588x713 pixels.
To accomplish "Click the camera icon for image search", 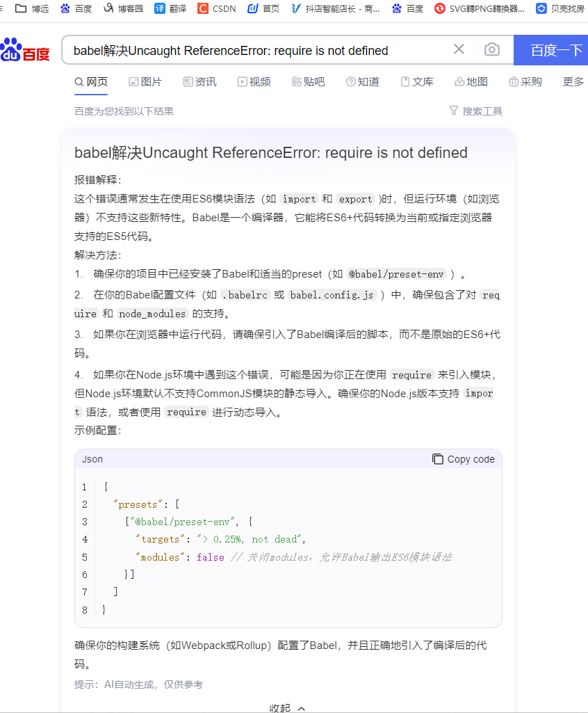I will [x=492, y=49].
